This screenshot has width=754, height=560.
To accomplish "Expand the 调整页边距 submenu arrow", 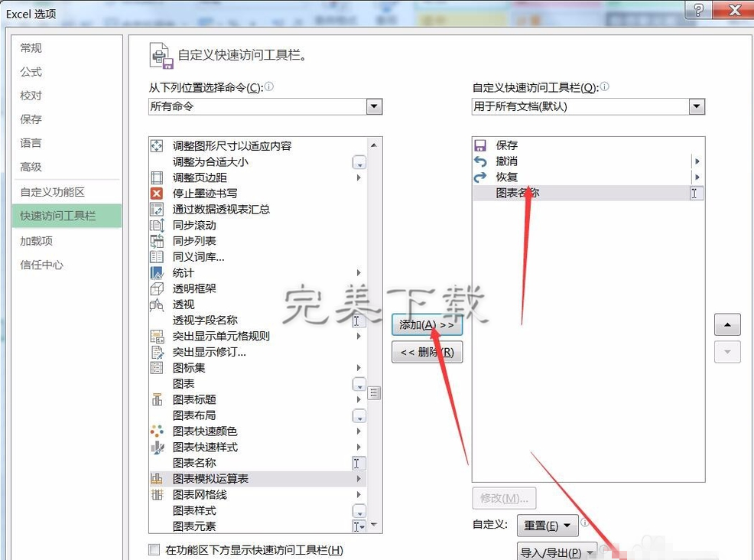I will (x=359, y=177).
